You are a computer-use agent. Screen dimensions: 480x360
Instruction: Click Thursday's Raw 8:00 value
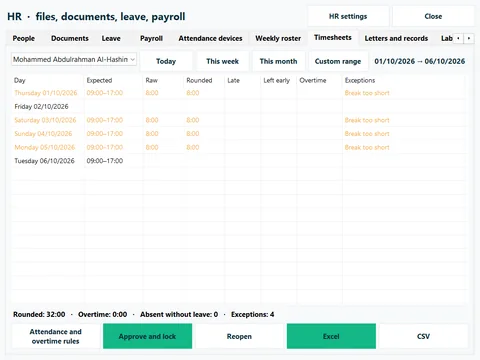click(x=152, y=93)
